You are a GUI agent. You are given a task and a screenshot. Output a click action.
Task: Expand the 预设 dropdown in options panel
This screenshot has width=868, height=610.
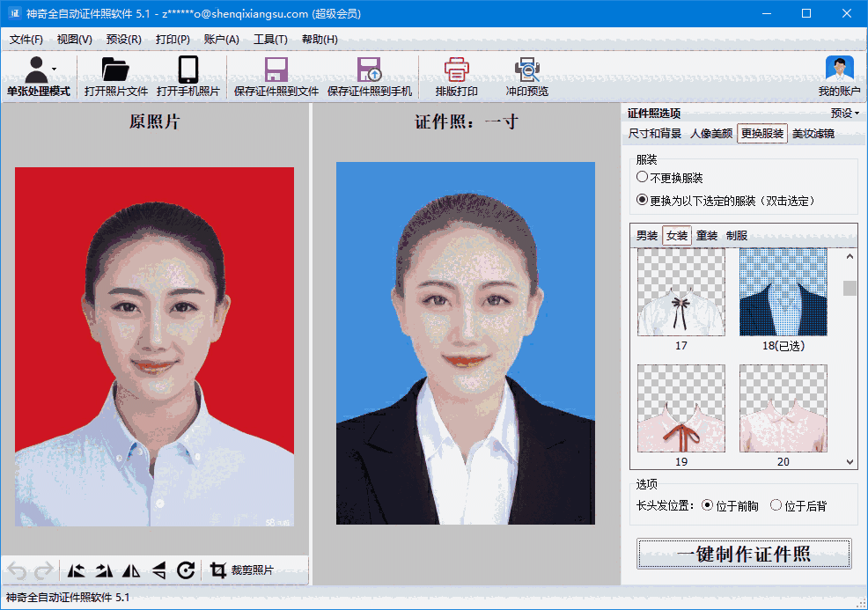845,114
